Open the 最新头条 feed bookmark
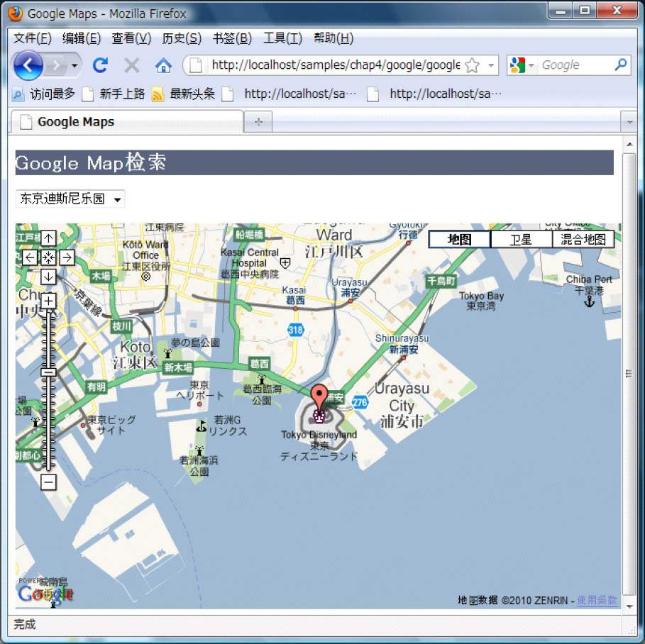The image size is (645, 644). tap(184, 94)
